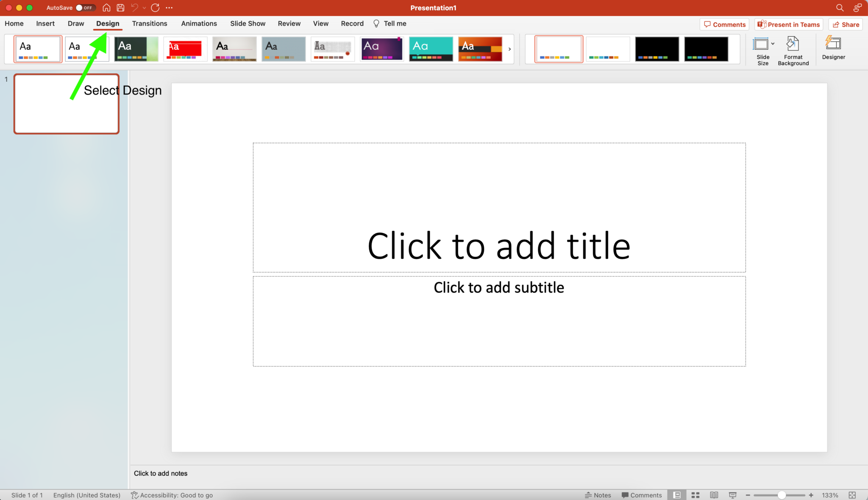Click the Save icon in the title bar
Image resolution: width=868 pixels, height=500 pixels.
click(x=120, y=7)
